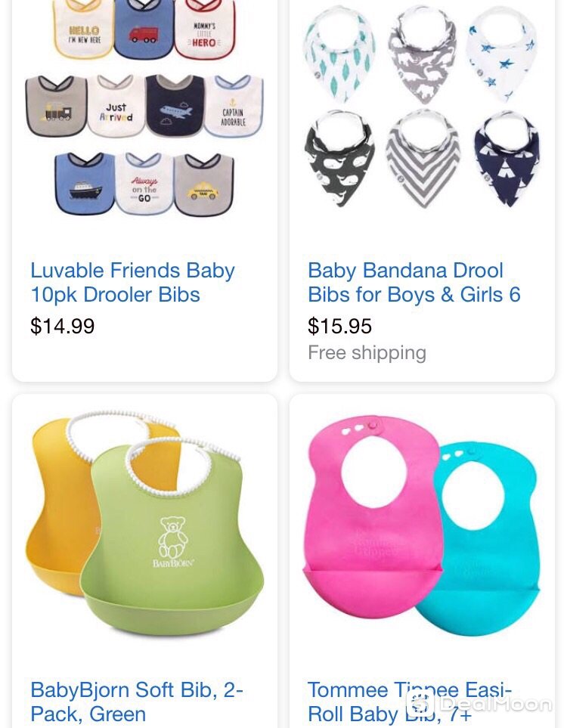Select the $15.95 price label
The width and height of the screenshot is (567, 728).
click(x=339, y=326)
